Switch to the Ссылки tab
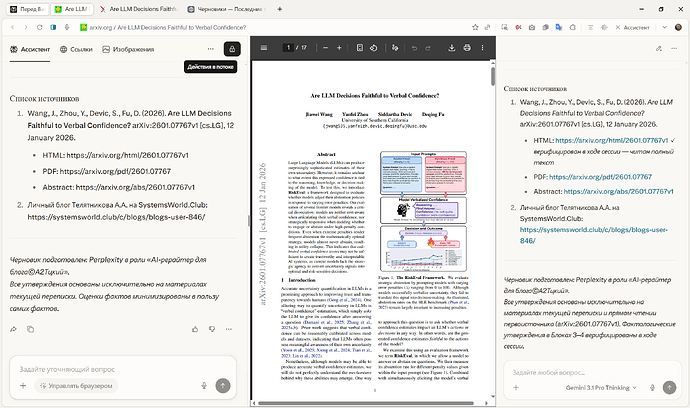This screenshot has width=690, height=408. click(x=76, y=49)
